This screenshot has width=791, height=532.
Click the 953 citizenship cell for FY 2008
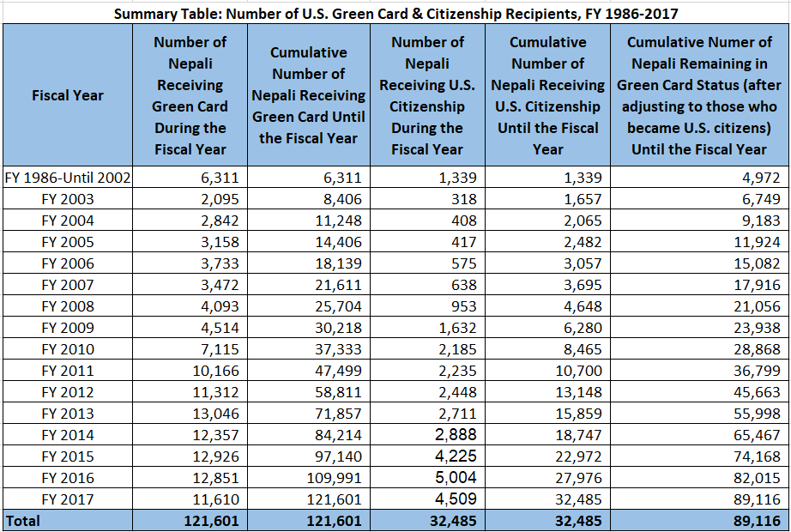click(x=462, y=306)
